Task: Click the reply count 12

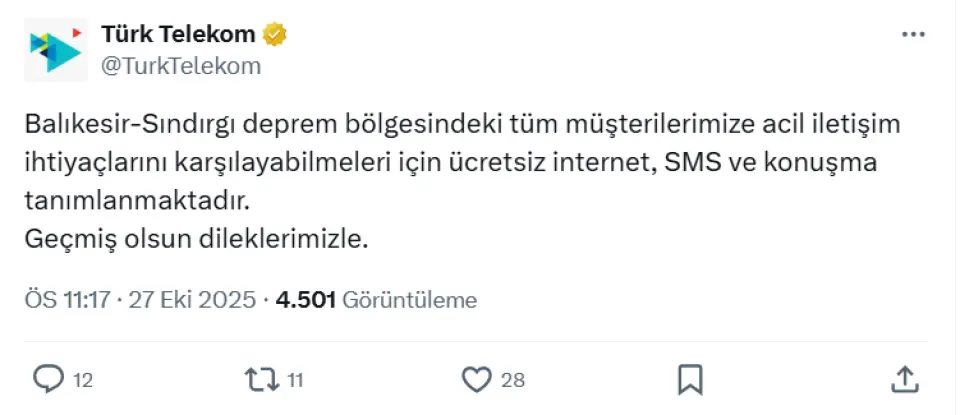Action: (x=83, y=380)
